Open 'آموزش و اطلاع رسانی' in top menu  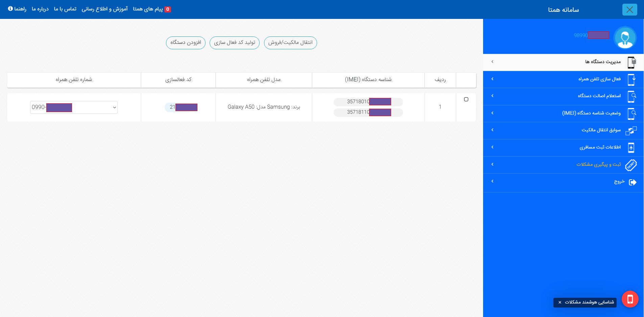coord(104,9)
